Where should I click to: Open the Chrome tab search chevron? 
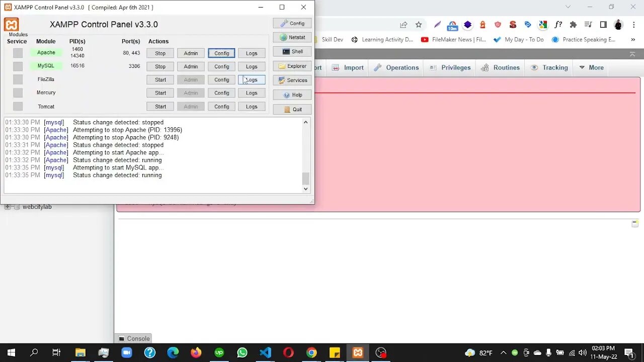coord(568,7)
